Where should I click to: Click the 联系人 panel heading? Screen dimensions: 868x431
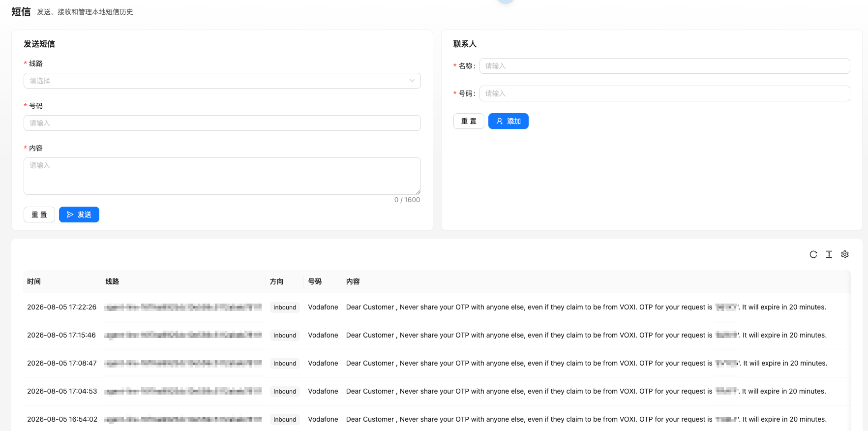pos(465,44)
